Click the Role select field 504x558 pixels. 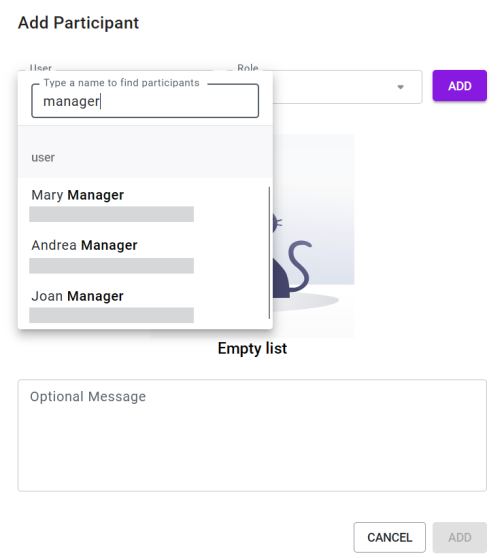(347, 87)
